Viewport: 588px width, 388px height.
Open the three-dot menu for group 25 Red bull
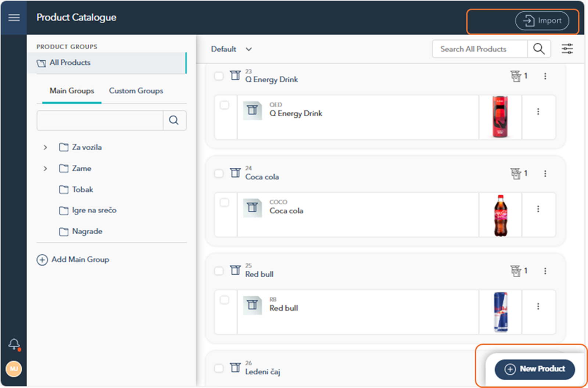[x=545, y=271]
